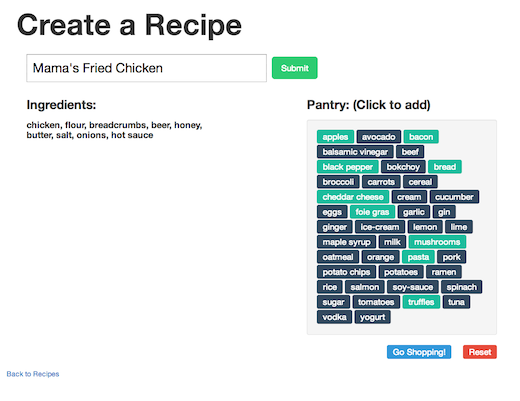520x401 pixels.
Task: Open the Go Shopping! page
Action: coord(419,352)
